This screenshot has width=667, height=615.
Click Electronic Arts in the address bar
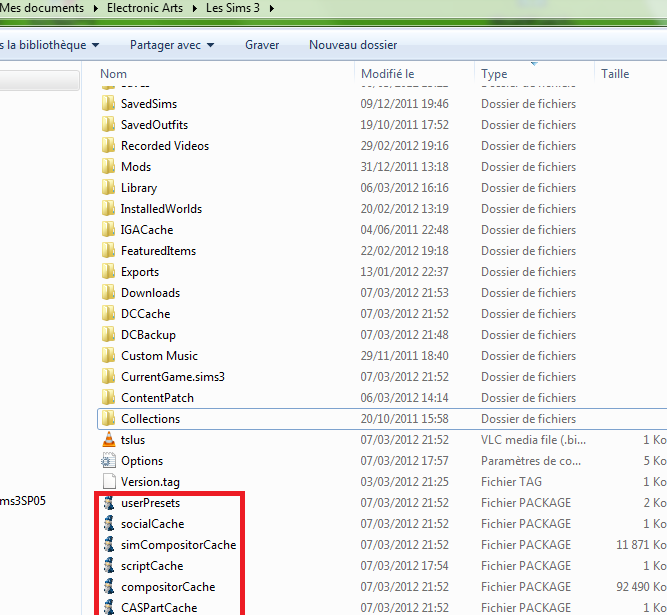point(145,8)
